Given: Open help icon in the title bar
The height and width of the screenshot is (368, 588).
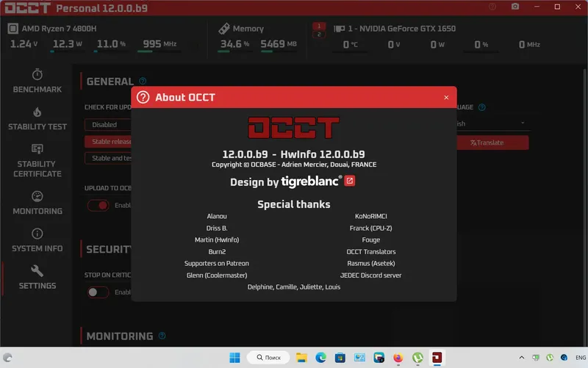Looking at the screenshot, I should (x=492, y=7).
